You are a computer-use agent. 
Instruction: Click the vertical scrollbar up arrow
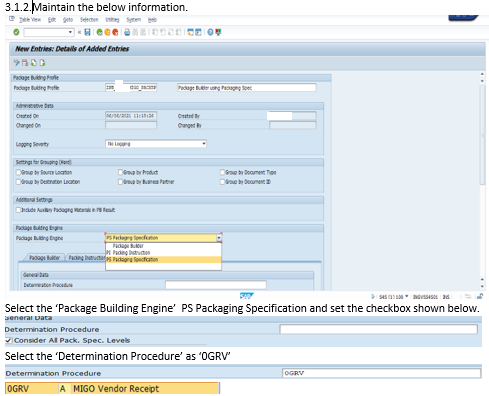pos(482,74)
